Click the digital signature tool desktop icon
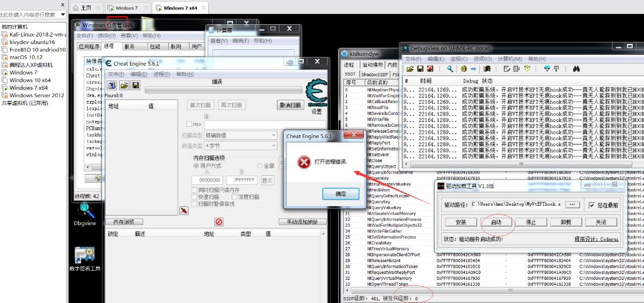This screenshot has width=644, height=303. pos(85,258)
